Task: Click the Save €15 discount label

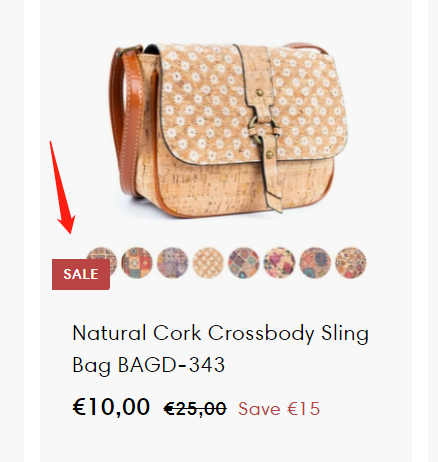Action: 279,409
